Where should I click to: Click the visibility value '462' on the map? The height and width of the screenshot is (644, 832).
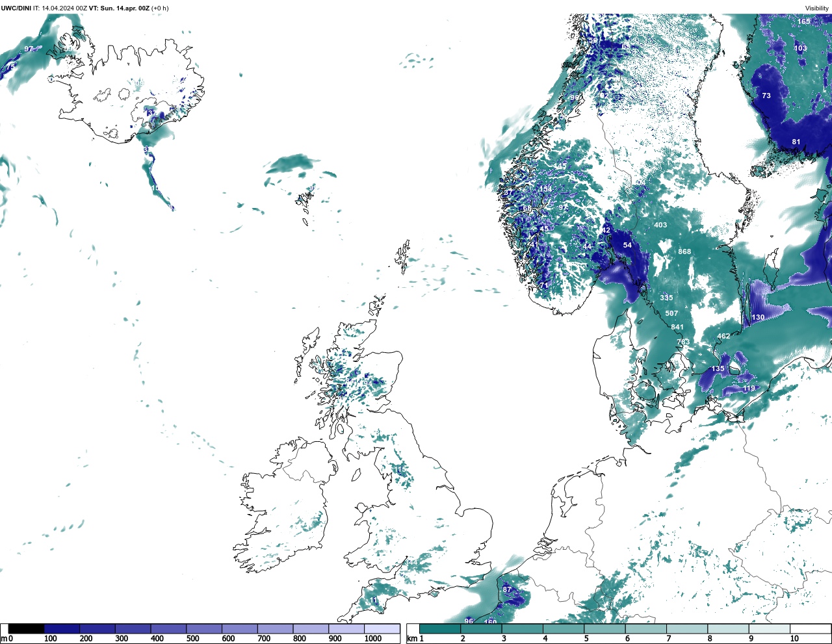pos(723,336)
